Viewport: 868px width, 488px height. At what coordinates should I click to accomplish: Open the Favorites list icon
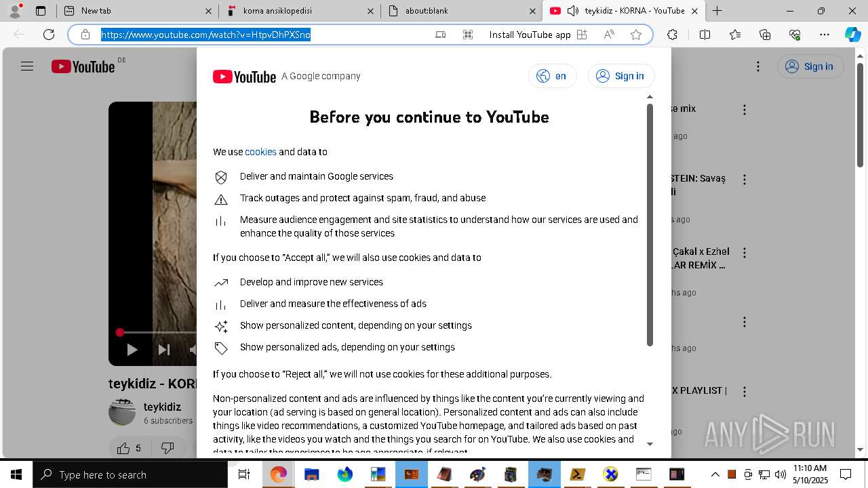735,35
